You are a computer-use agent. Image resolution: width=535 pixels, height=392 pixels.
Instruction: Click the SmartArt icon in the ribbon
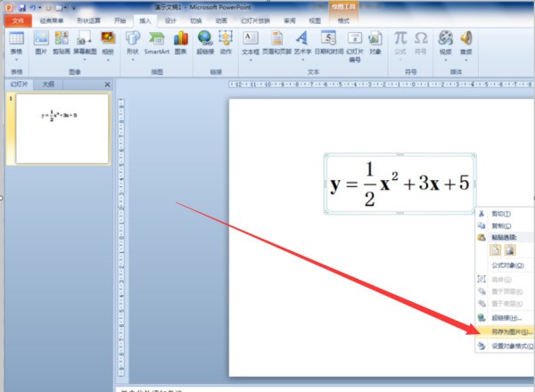tap(157, 39)
